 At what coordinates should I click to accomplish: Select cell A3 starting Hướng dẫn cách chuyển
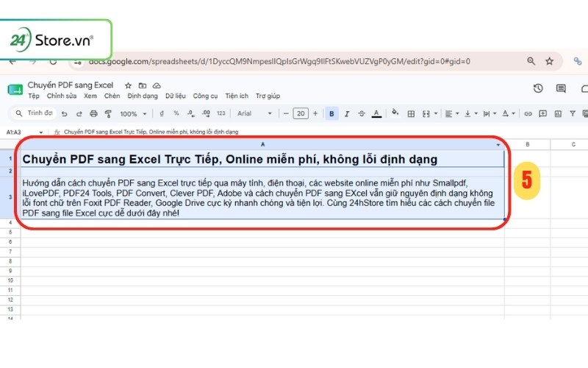[x=262, y=197]
